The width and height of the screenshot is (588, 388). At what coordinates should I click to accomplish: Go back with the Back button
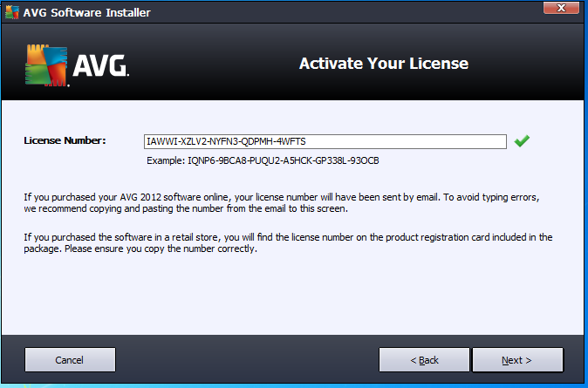(x=424, y=360)
